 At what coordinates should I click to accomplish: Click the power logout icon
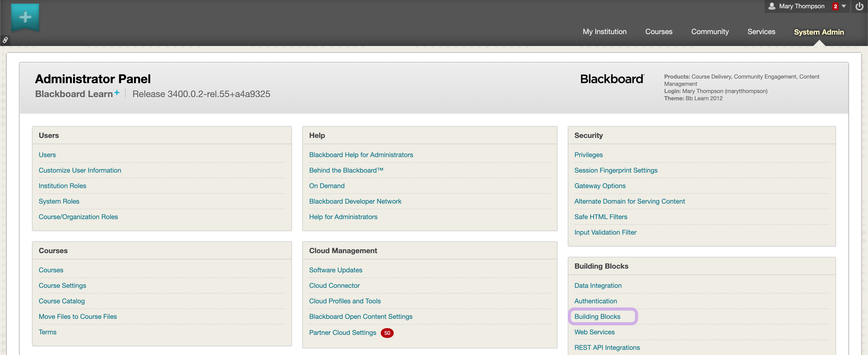(x=859, y=6)
